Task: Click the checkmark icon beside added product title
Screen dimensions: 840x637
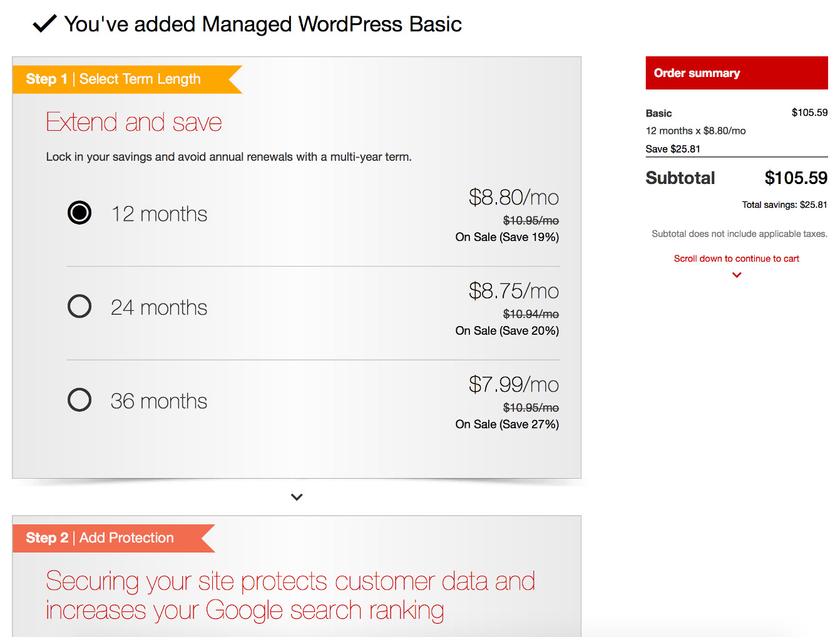Action: point(44,24)
